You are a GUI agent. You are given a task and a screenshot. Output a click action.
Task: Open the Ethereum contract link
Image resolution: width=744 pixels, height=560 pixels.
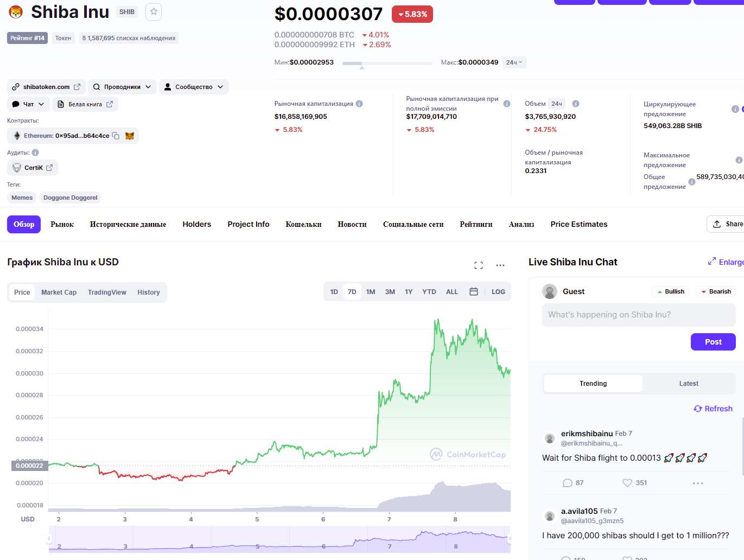click(66, 136)
